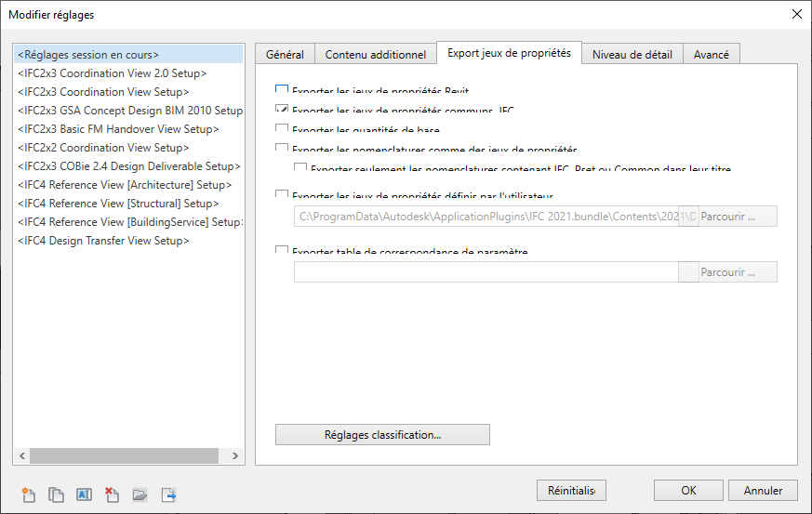Click the Réinitialiser button

click(x=572, y=490)
